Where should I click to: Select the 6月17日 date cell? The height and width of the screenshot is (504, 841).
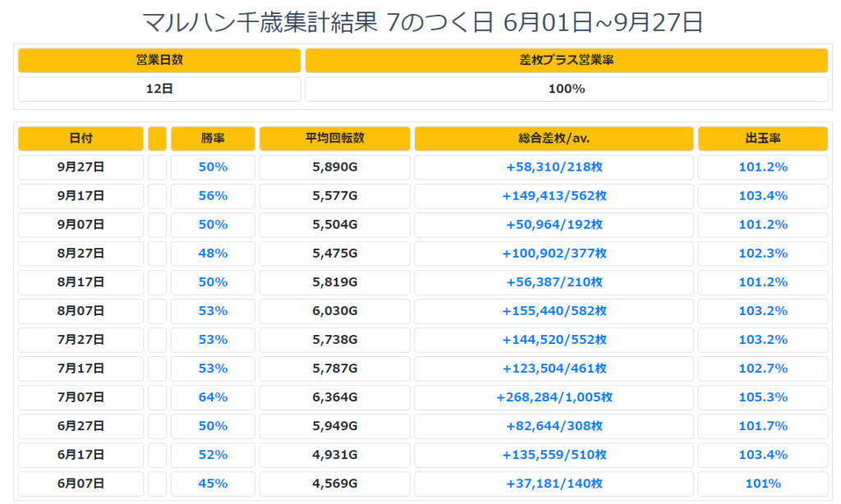[80, 456]
